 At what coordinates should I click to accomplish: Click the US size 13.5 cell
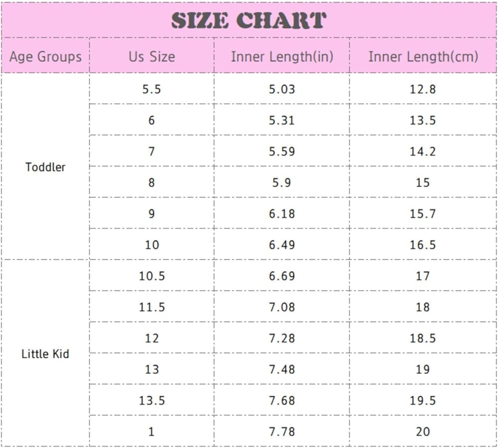tap(151, 400)
